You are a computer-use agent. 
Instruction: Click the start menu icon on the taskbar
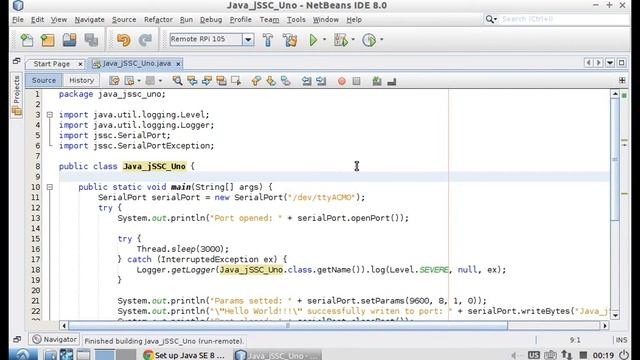(23, 354)
